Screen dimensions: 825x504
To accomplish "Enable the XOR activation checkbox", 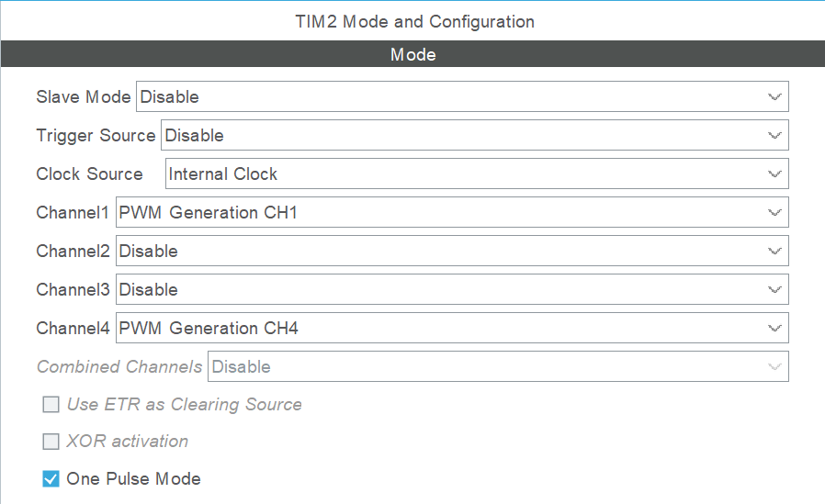I will pos(51,442).
